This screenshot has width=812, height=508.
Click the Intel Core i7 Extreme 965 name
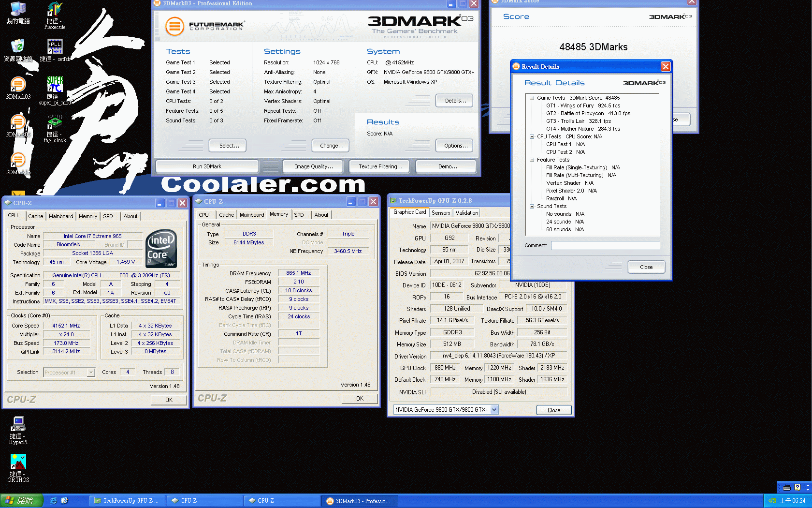pyautogui.click(x=93, y=236)
